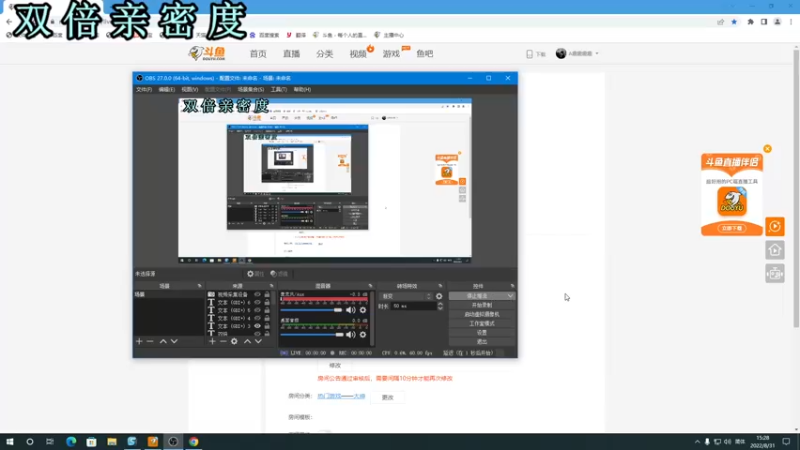Click the bottom gray icon on the Douyu sidebar
Image resolution: width=800 pixels, height=450 pixels.
pyautogui.click(x=775, y=274)
